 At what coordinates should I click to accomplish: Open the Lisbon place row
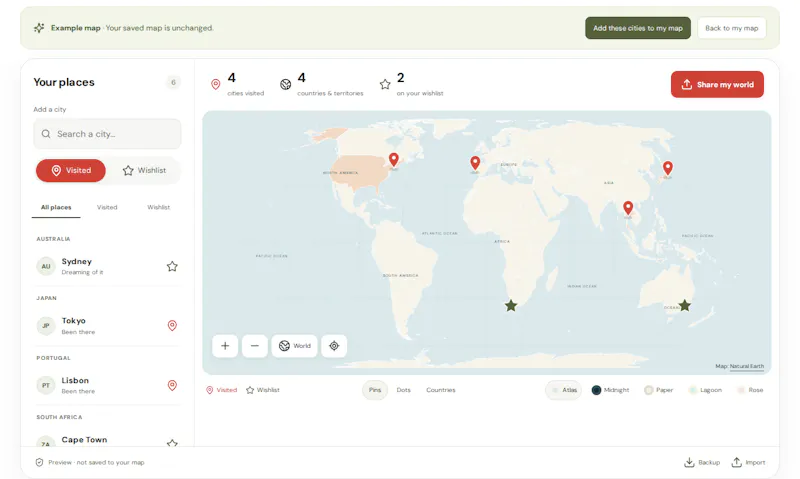pos(107,385)
